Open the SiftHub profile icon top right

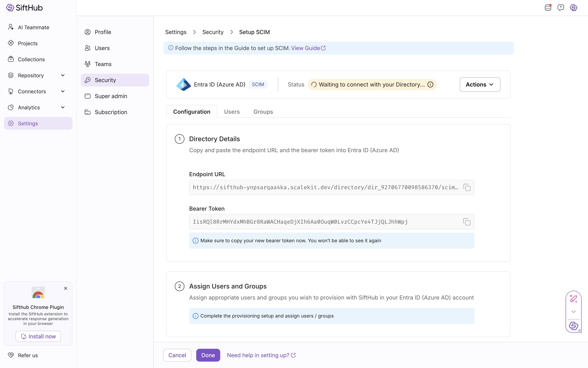pos(573,8)
